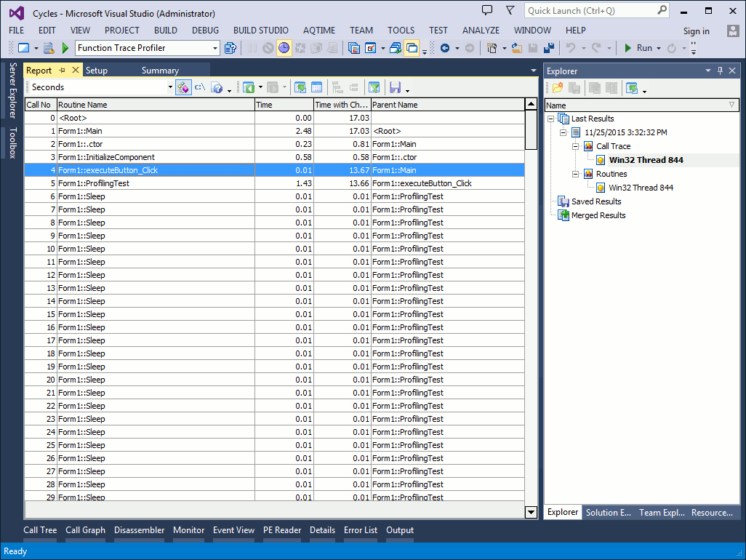Click the green AQTime Run profiling arrow
This screenshot has width=746, height=560.
point(65,48)
